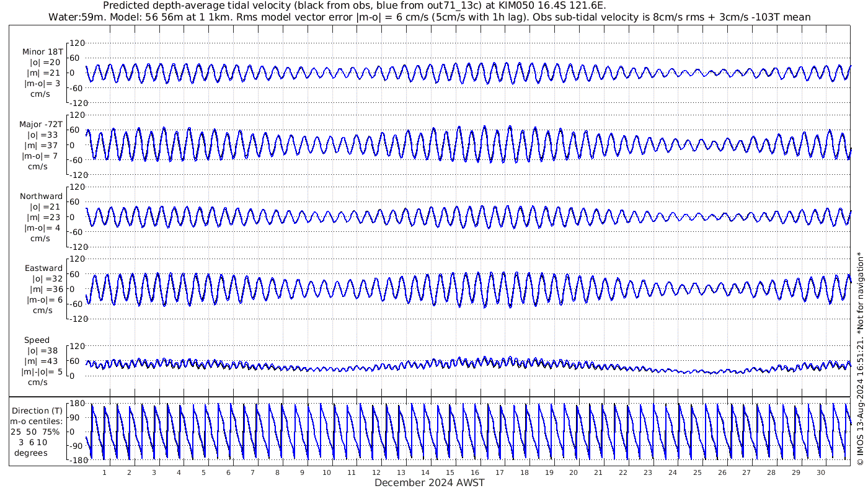Click the '|m| =21' value in Minor panel
This screenshot has width=868, height=496.
pyautogui.click(x=43, y=73)
